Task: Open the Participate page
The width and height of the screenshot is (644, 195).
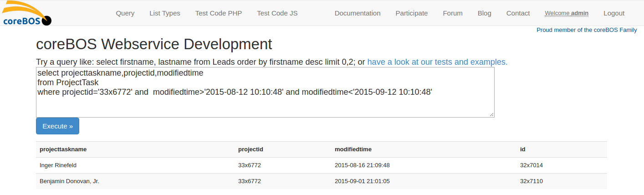Action: point(412,13)
